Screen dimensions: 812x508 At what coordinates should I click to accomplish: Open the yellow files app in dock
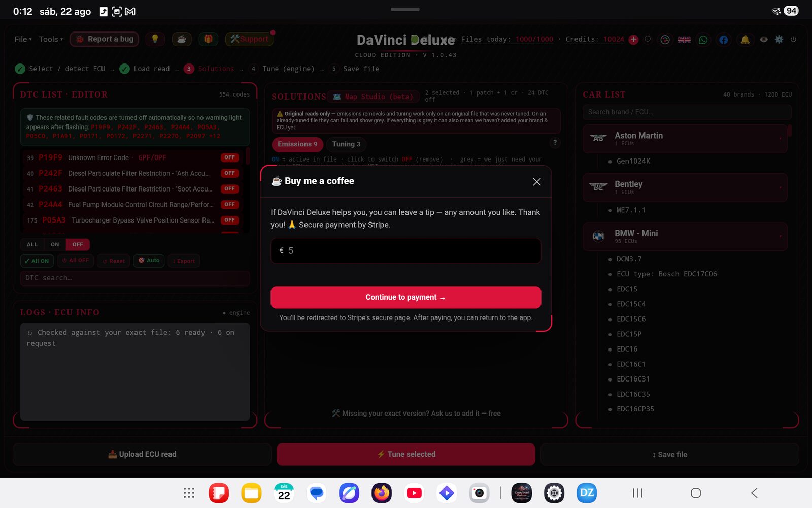pos(251,493)
